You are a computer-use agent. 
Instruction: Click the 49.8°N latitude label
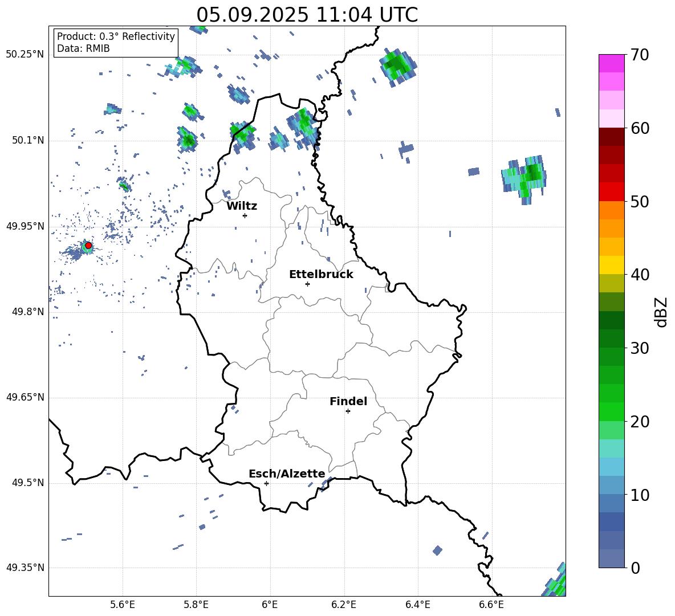click(x=28, y=312)
